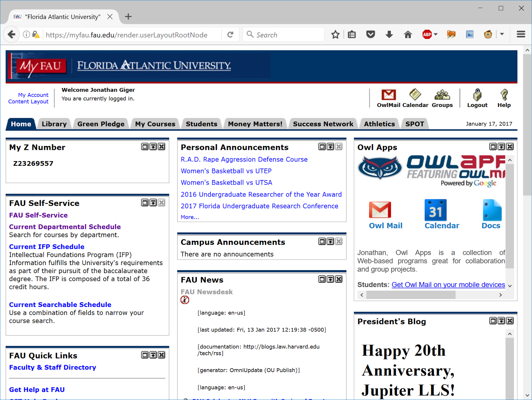The width and height of the screenshot is (532, 400).
Task: Open OwlMail envelope icon in header
Action: point(388,95)
